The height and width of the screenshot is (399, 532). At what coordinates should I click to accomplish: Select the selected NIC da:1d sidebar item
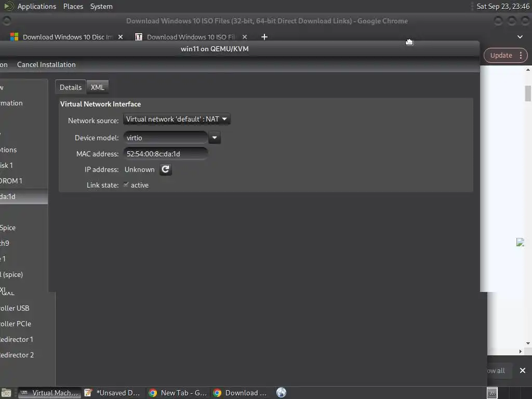(x=24, y=196)
